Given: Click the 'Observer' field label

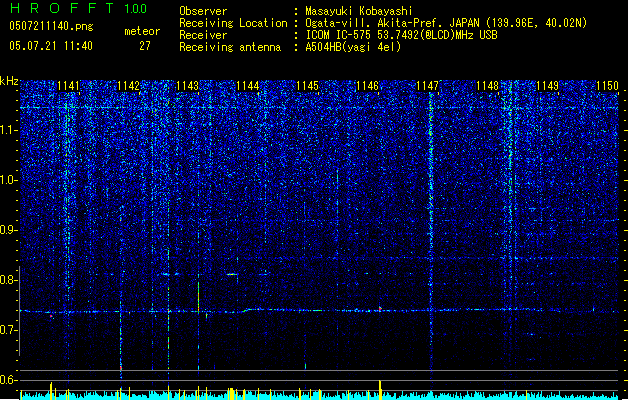Looking at the screenshot, I should [203, 11].
